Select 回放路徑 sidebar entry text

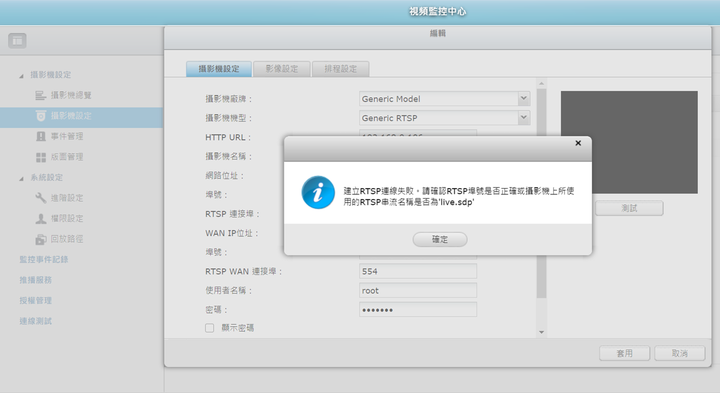[67, 239]
